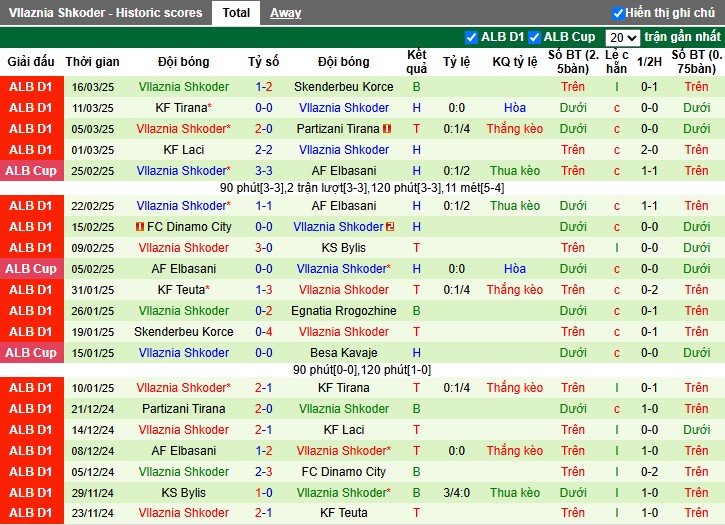
Task: Open the 20 recent matches dropdown
Action: tap(622, 37)
